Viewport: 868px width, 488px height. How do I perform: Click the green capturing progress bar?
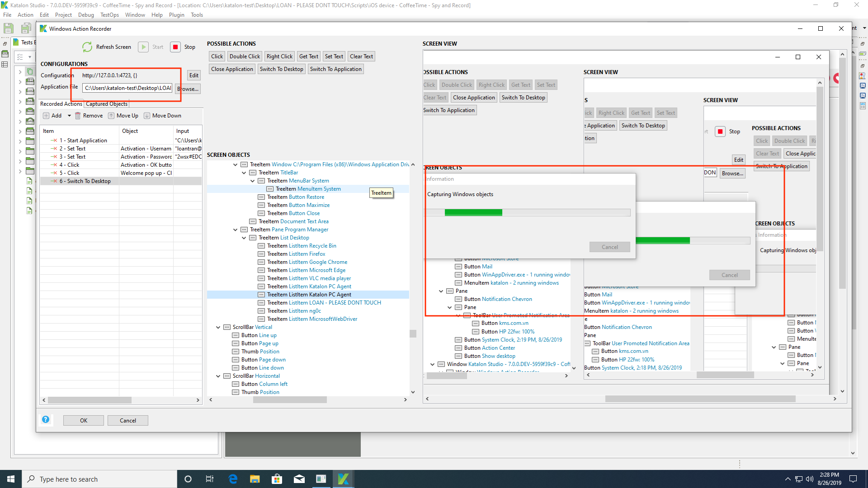click(x=473, y=212)
